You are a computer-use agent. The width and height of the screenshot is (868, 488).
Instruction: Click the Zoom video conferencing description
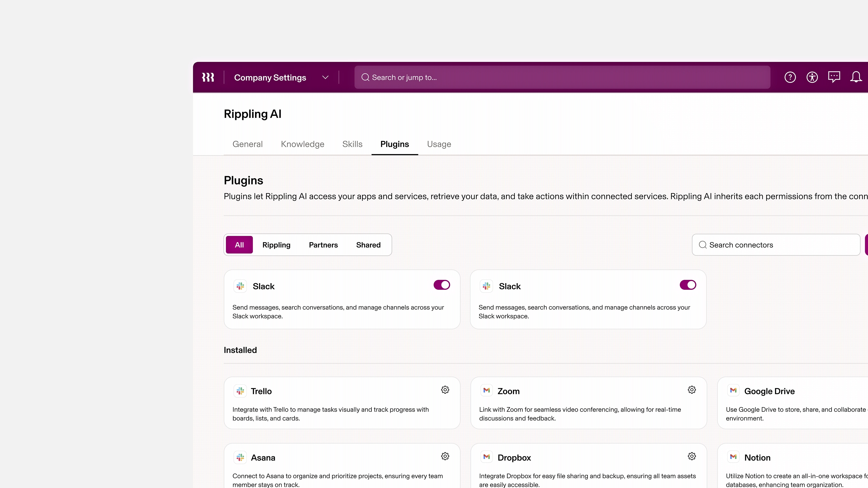point(580,414)
